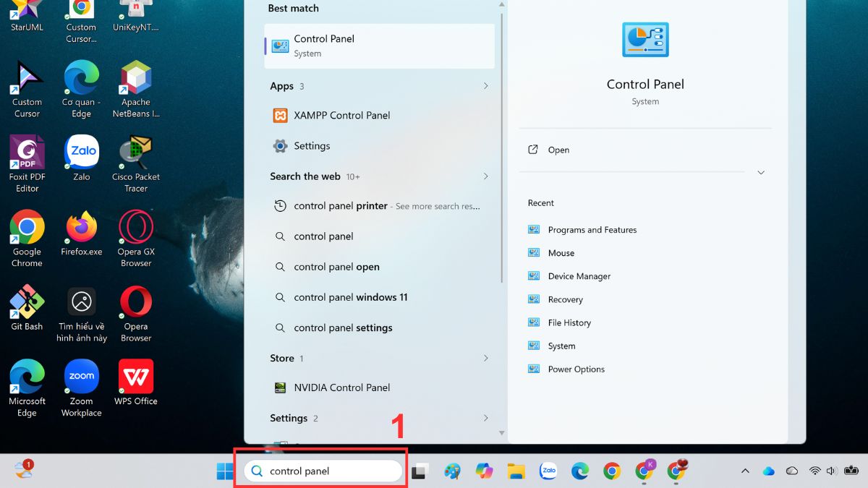Click Apache NetBeans desktop shortcut
Viewport: 868px width, 488px height.
tap(136, 89)
